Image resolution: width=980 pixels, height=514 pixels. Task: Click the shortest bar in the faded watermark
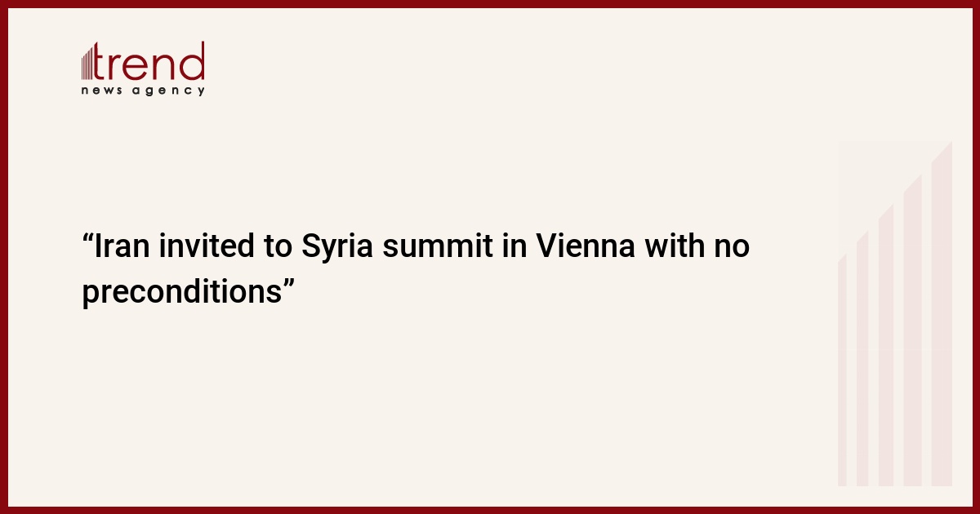tap(842, 370)
